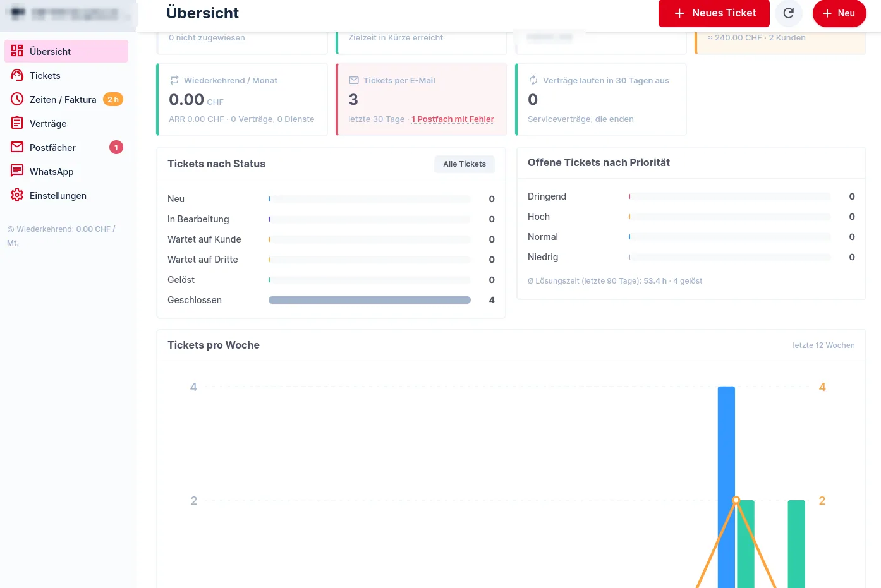Screen dimensions: 881x588
Task: Click the red Neu button
Action: click(x=839, y=13)
